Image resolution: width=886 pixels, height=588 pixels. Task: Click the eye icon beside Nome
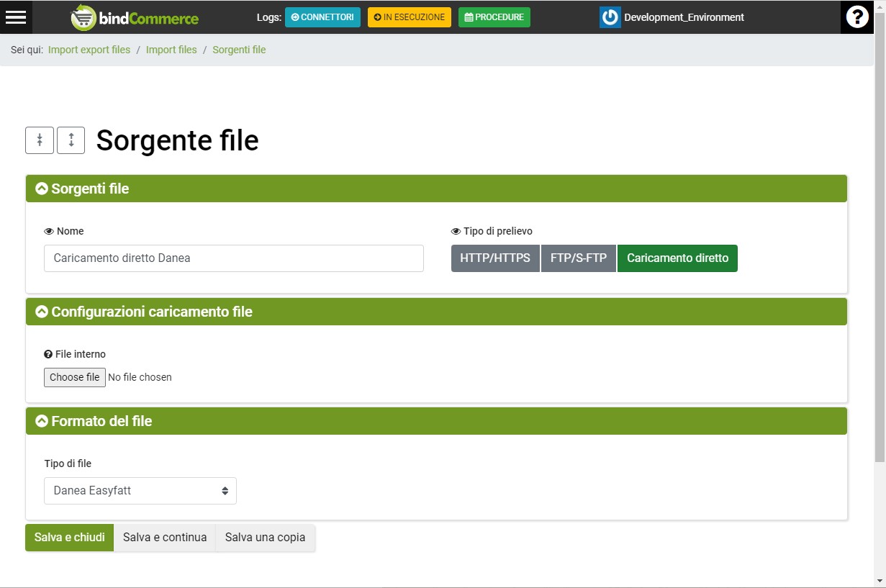49,232
